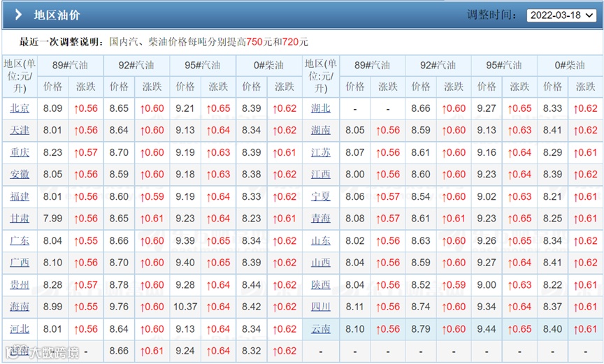This screenshot has height=364, width=604.
Task: Open the 福建 region link
Action: click(20, 196)
